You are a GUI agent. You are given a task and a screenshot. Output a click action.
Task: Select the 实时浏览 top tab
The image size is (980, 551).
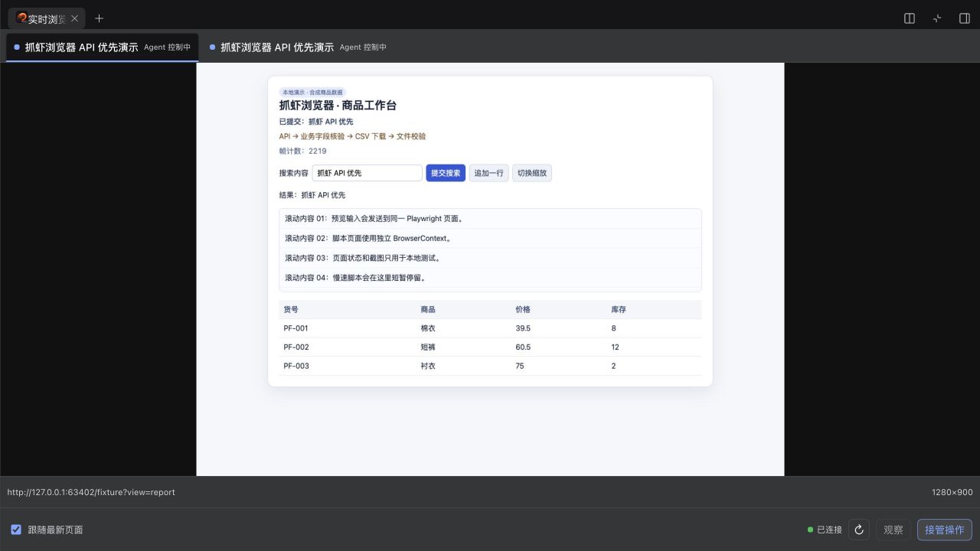point(46,18)
